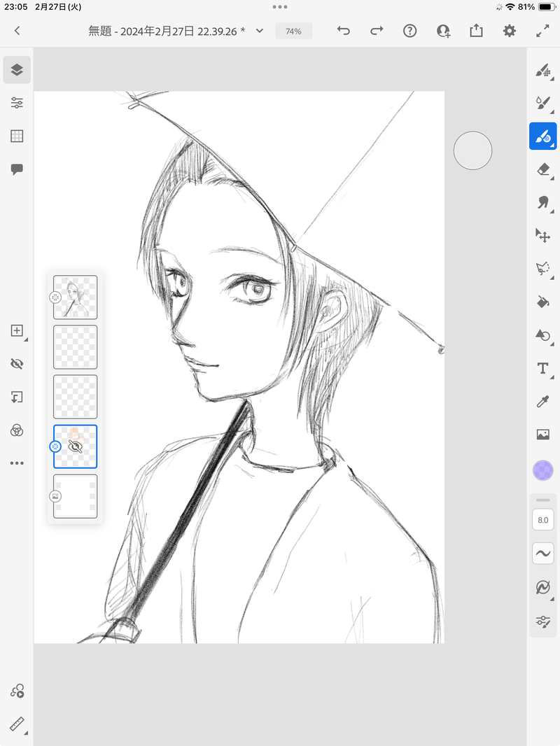The image size is (560, 746).
Task: Select the Smudge tool
Action: [543, 203]
